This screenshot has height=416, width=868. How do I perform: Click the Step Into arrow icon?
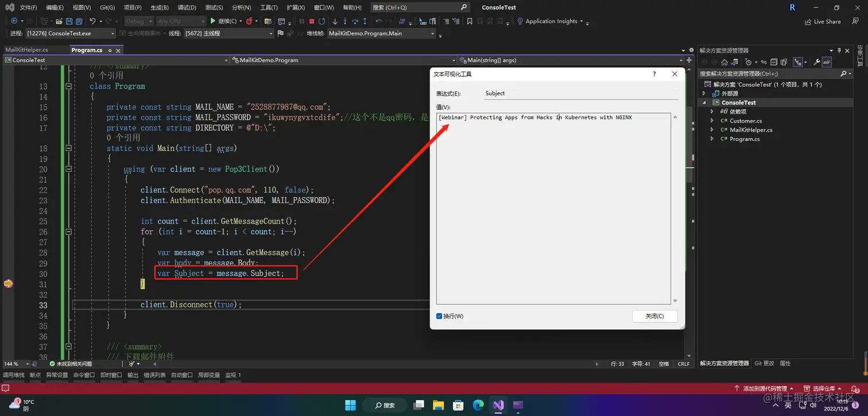click(x=345, y=21)
